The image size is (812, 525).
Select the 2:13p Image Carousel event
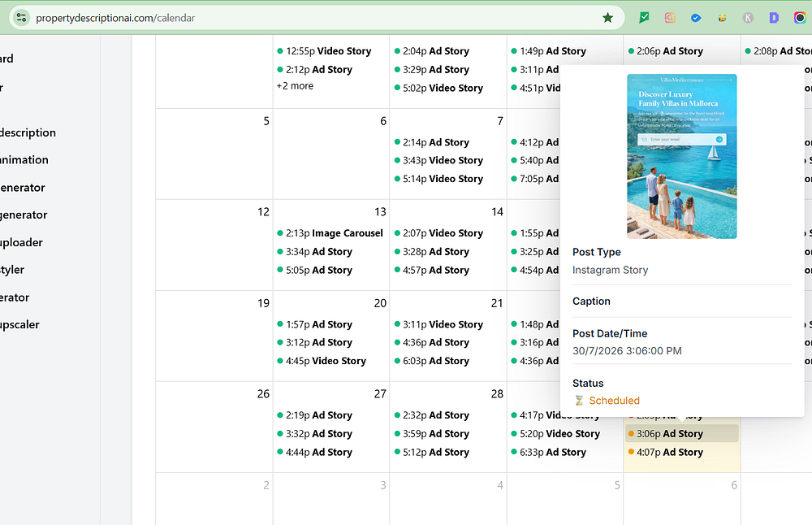pos(330,233)
